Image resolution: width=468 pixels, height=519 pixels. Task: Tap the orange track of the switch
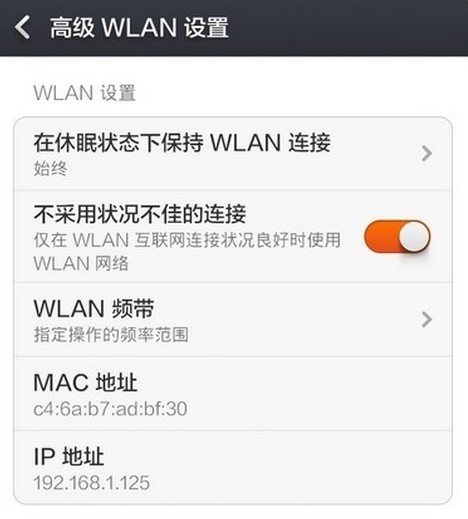tap(381, 237)
